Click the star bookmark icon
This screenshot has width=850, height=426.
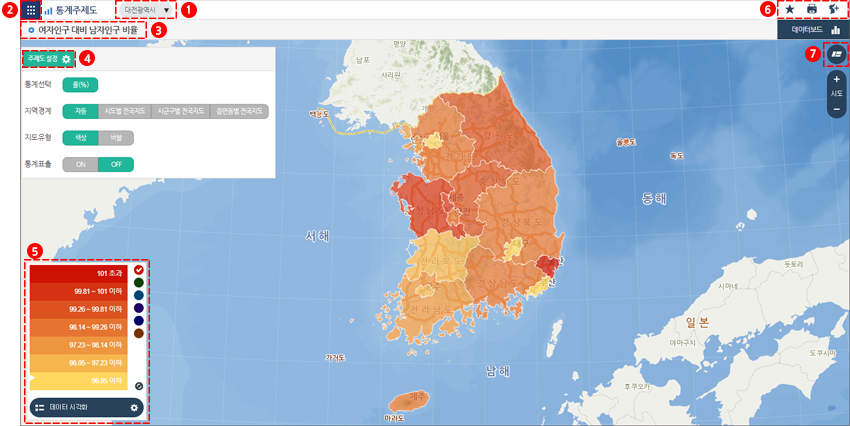[x=790, y=9]
